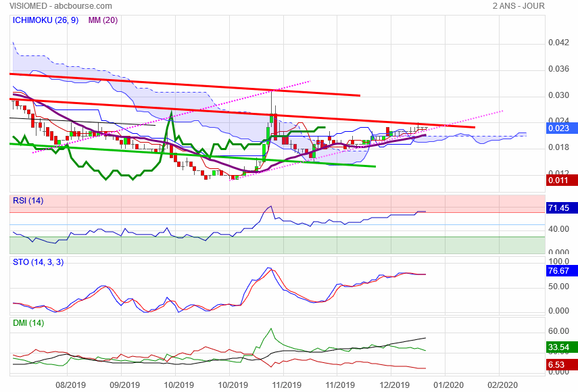Click the RSI value 71.45 tag

pyautogui.click(x=561, y=207)
